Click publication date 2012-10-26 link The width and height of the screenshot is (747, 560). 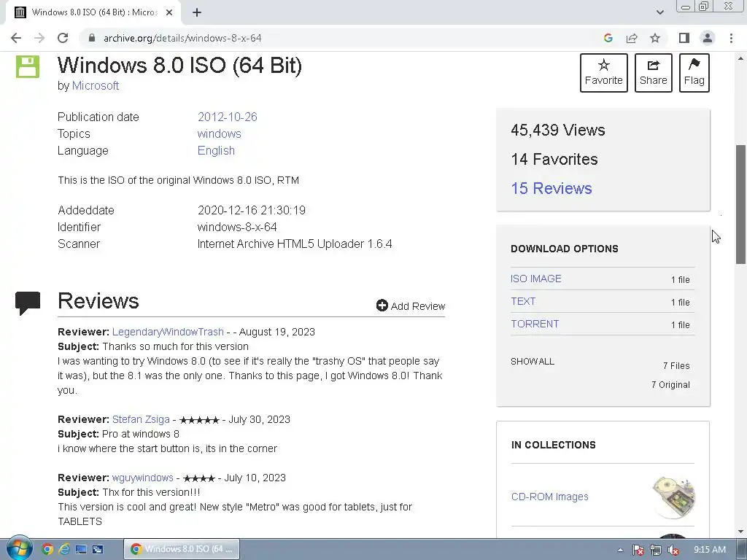[x=228, y=117]
